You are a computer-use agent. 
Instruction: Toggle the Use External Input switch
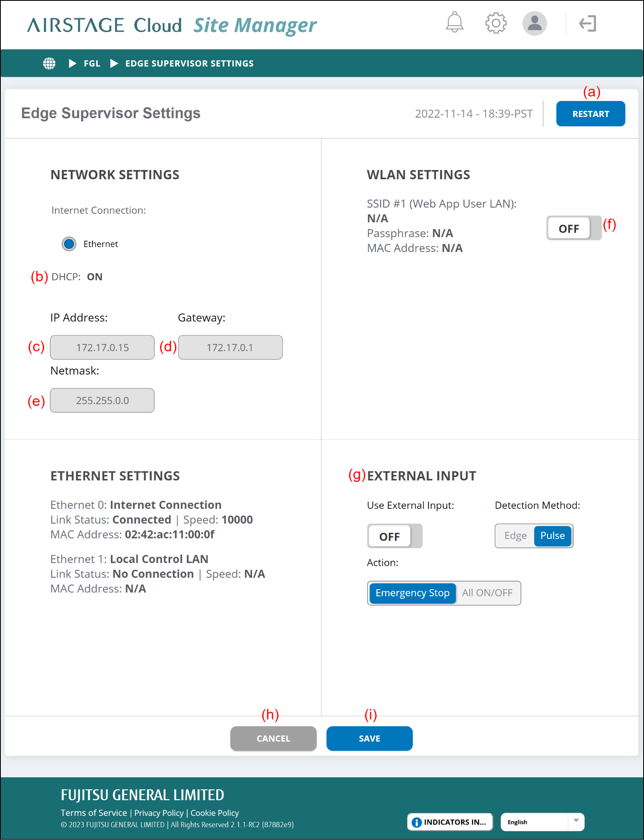click(x=394, y=536)
